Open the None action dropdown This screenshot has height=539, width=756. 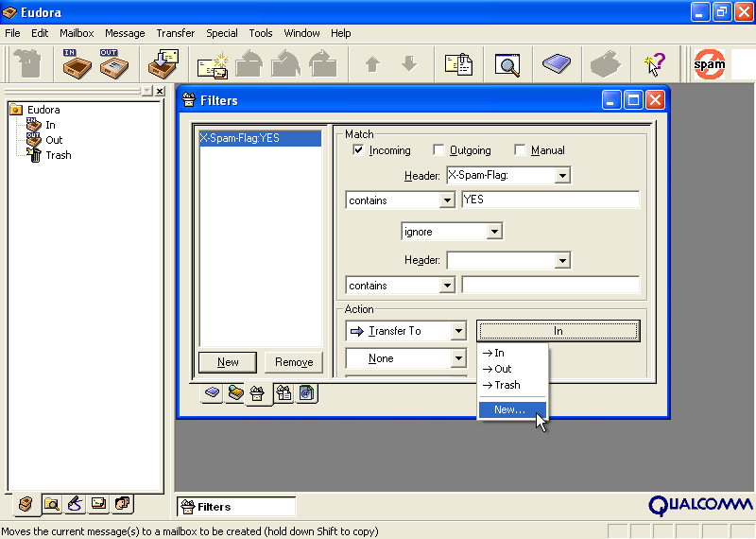tap(458, 358)
